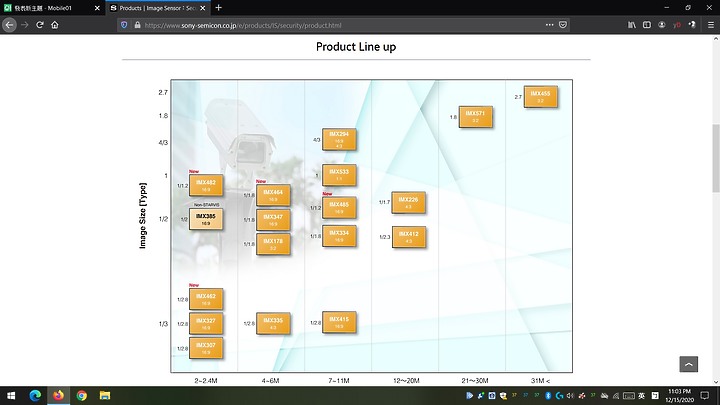Open the touch keyboard tray icon
The image size is (720, 405).
[629, 395]
